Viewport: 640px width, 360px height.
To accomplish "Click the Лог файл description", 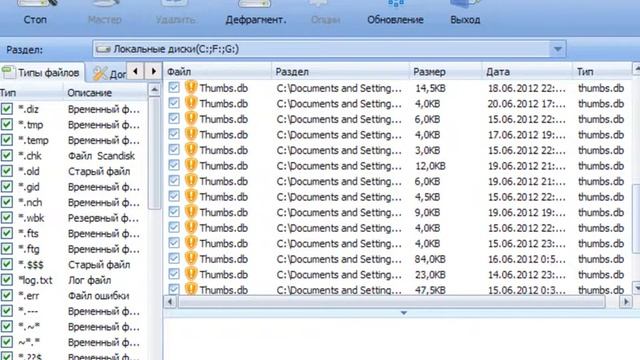I will pyautogui.click(x=89, y=280).
